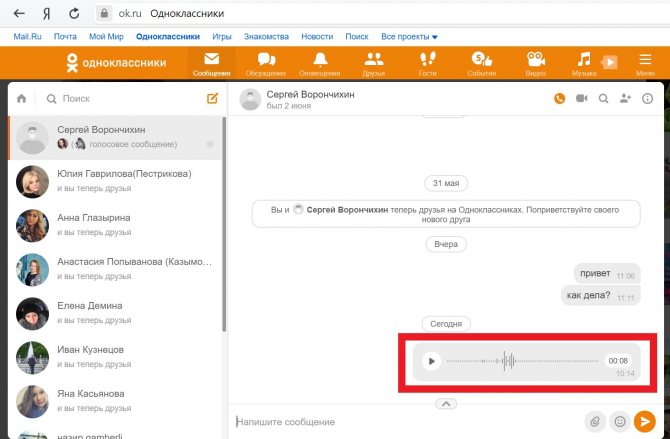Start a voice call with orange phone icon

[x=559, y=99]
